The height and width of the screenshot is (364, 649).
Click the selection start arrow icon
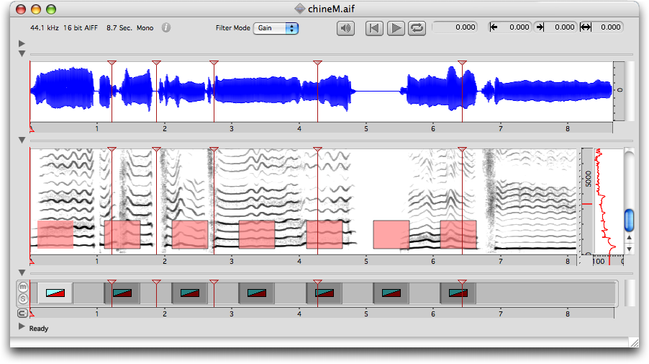[493, 27]
